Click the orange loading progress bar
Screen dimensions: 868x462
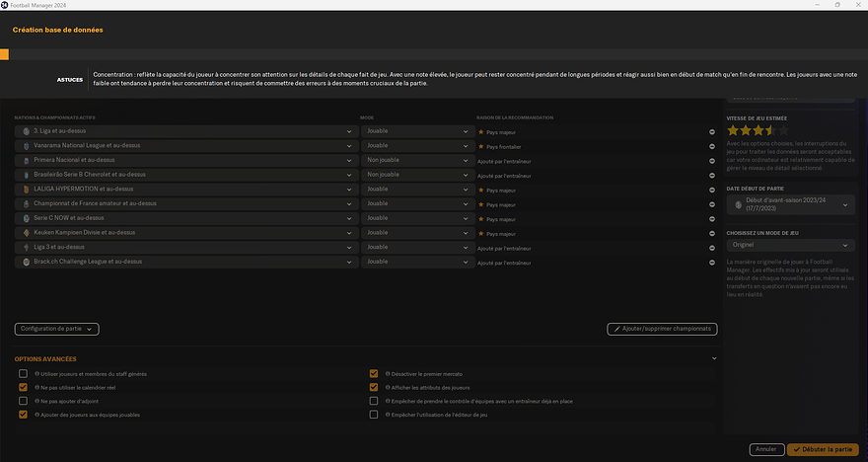tap(4, 54)
